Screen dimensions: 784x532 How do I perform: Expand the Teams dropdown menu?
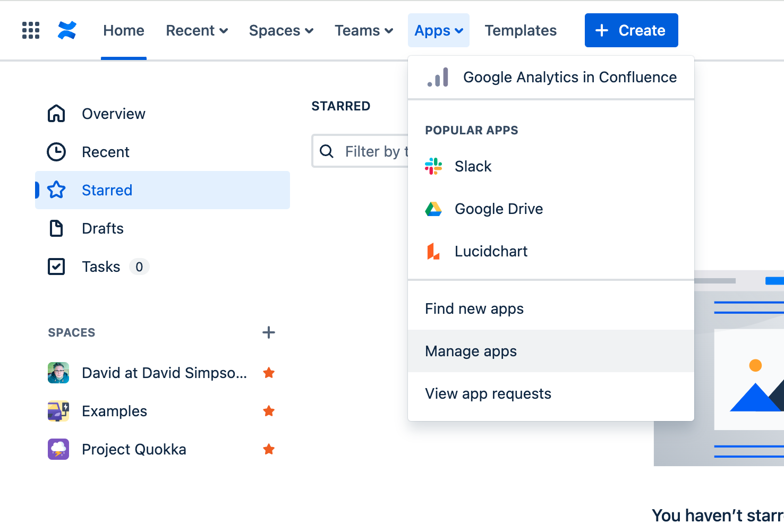[x=364, y=30]
